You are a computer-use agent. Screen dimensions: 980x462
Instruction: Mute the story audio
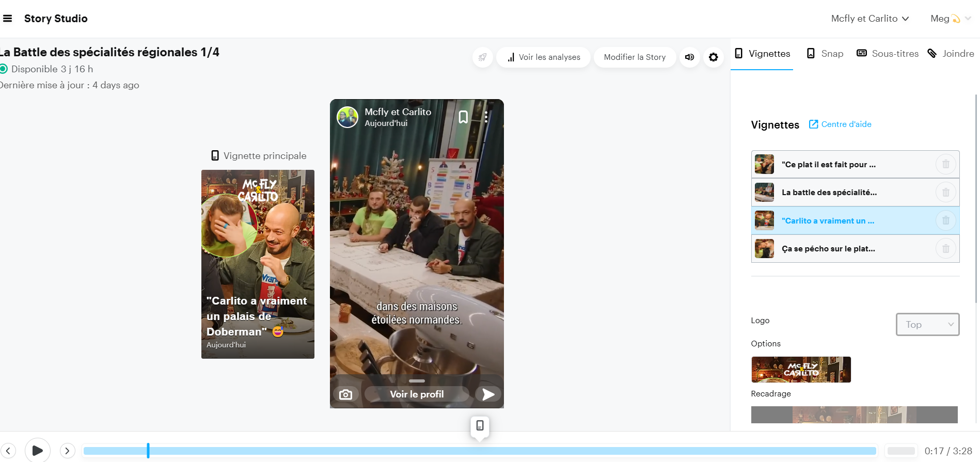tap(689, 57)
